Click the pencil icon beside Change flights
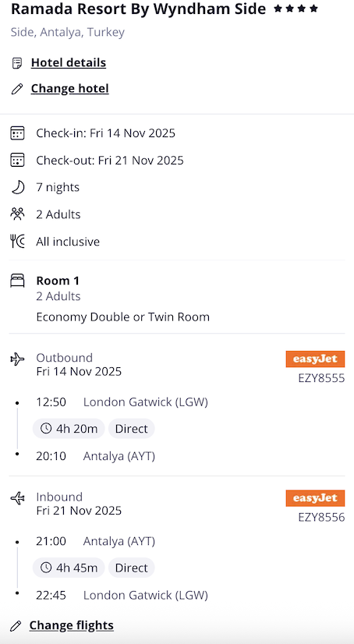 (16, 625)
